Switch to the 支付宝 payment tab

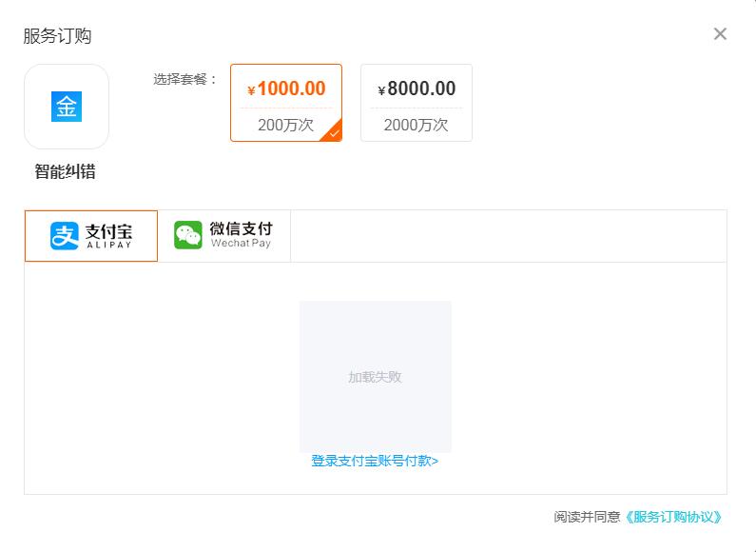pyautogui.click(x=91, y=236)
